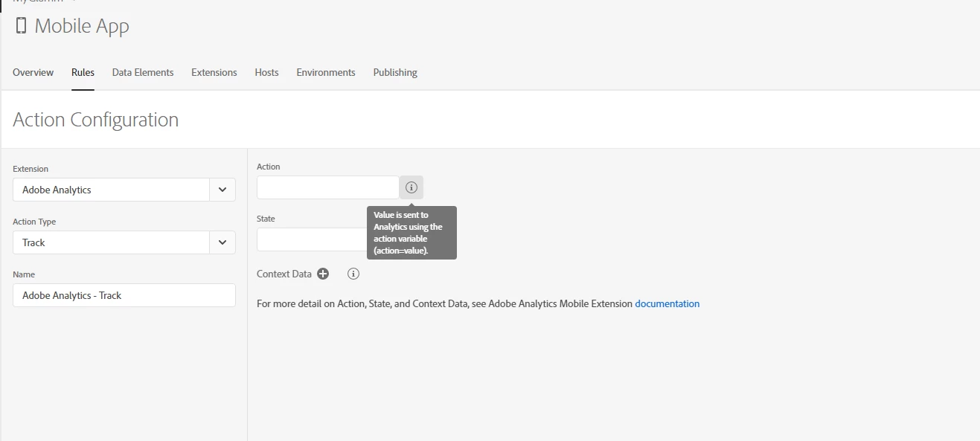Click the info icon next to Action field
Viewport: 980px width, 441px height.
[411, 187]
